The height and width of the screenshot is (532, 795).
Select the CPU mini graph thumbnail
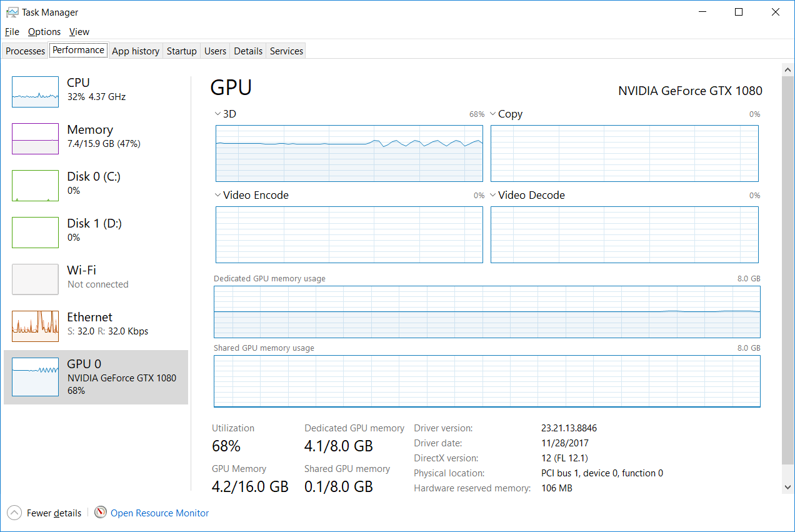point(35,92)
